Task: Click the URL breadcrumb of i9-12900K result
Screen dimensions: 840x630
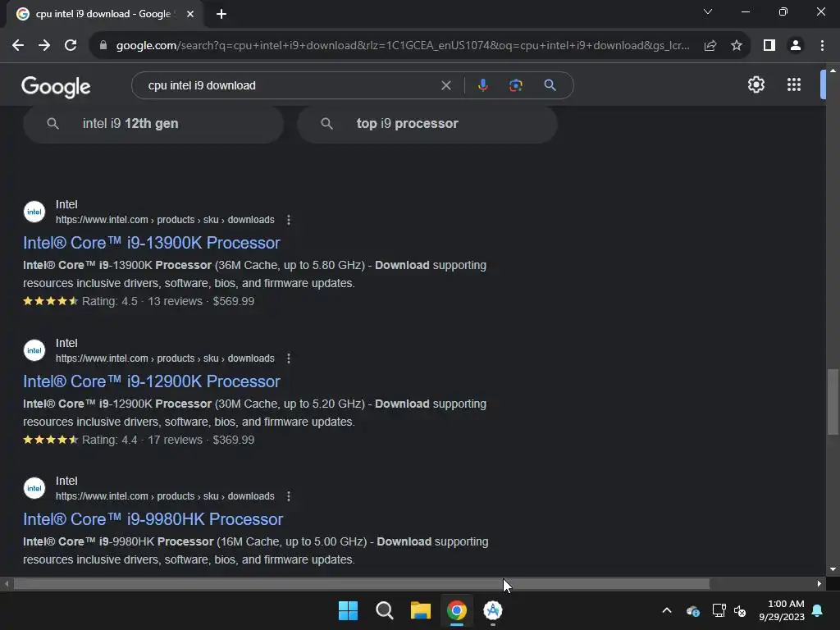Action: pyautogui.click(x=165, y=358)
